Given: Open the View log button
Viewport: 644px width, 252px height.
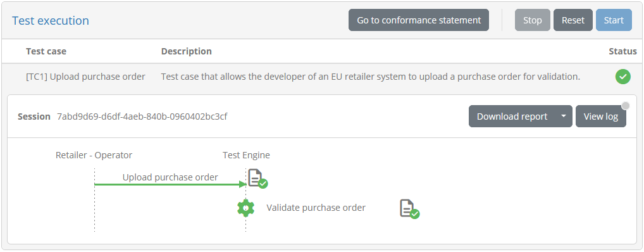Looking at the screenshot, I should pos(601,117).
